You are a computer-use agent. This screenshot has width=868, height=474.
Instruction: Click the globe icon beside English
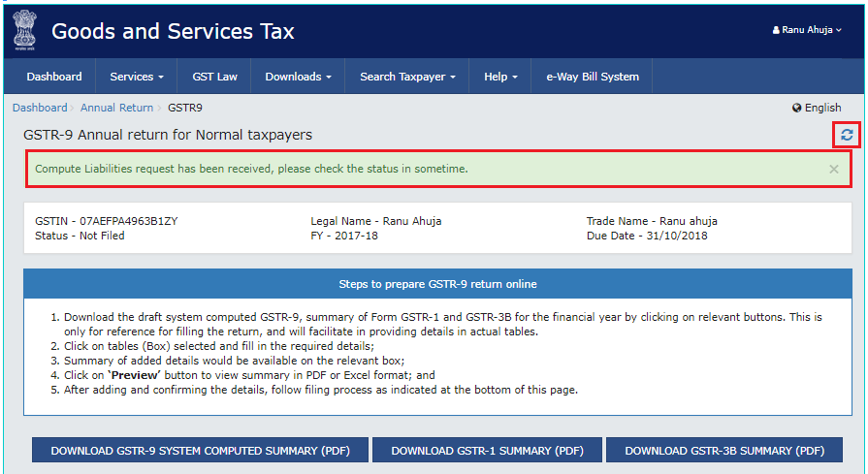(x=796, y=108)
